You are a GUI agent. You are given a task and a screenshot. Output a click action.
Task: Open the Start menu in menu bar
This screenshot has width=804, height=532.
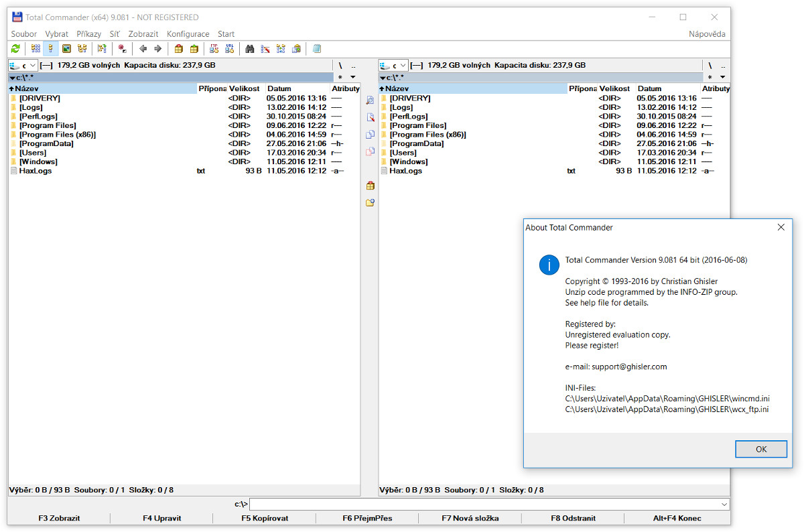click(226, 34)
